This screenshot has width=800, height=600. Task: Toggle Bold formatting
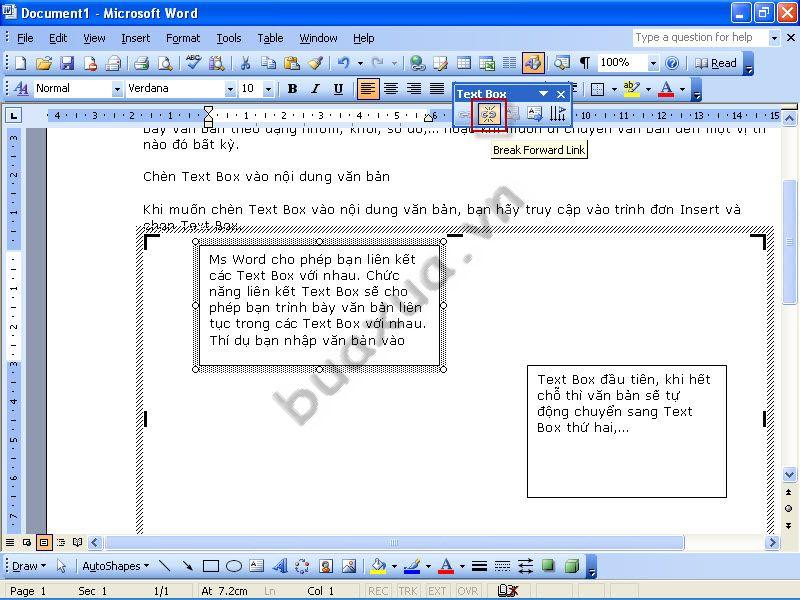292,89
